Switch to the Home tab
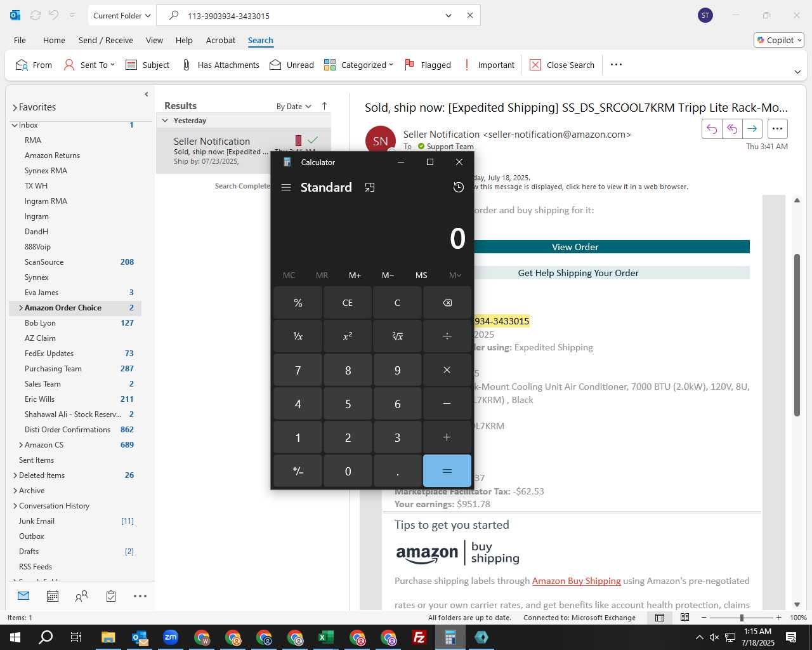This screenshot has height=650, width=812. click(54, 40)
